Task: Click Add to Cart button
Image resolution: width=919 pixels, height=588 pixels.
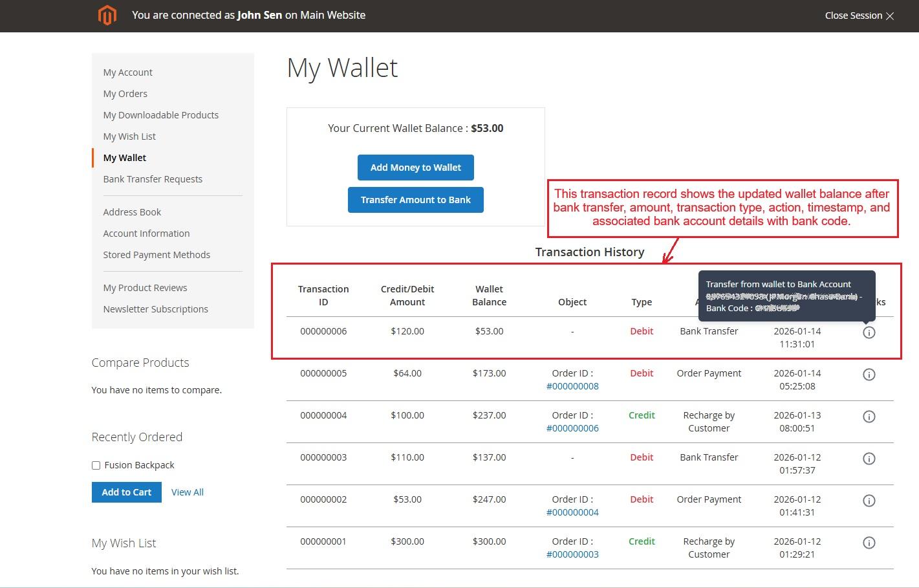Action: tap(126, 492)
